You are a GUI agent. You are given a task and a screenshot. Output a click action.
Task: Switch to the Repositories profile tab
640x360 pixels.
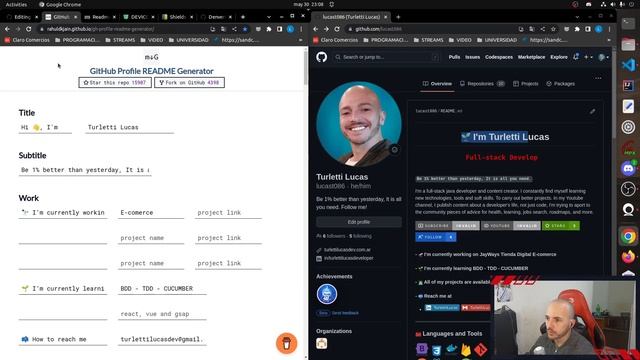pos(482,84)
